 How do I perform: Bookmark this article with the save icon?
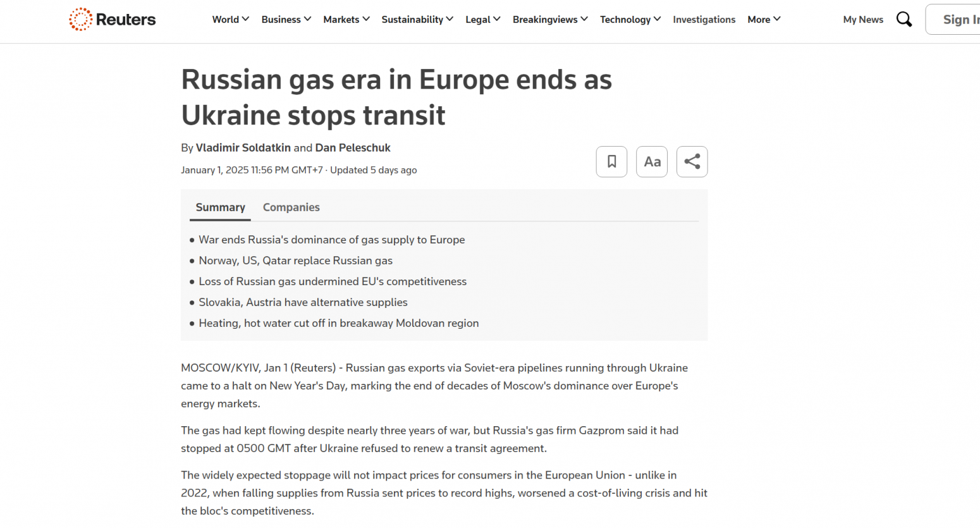611,162
